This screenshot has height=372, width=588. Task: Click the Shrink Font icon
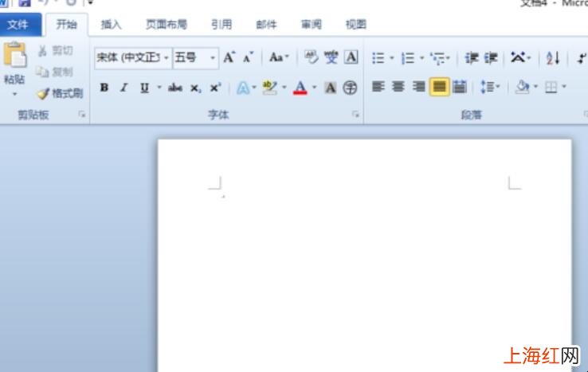point(249,57)
